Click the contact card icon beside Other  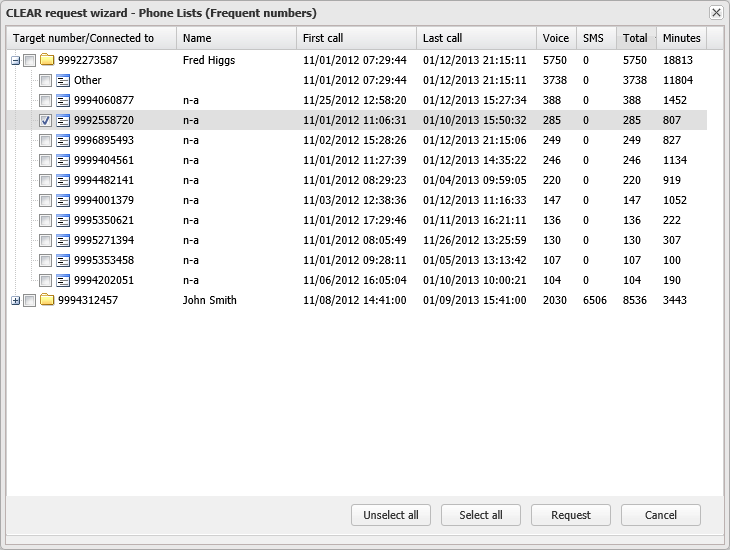(x=63, y=80)
